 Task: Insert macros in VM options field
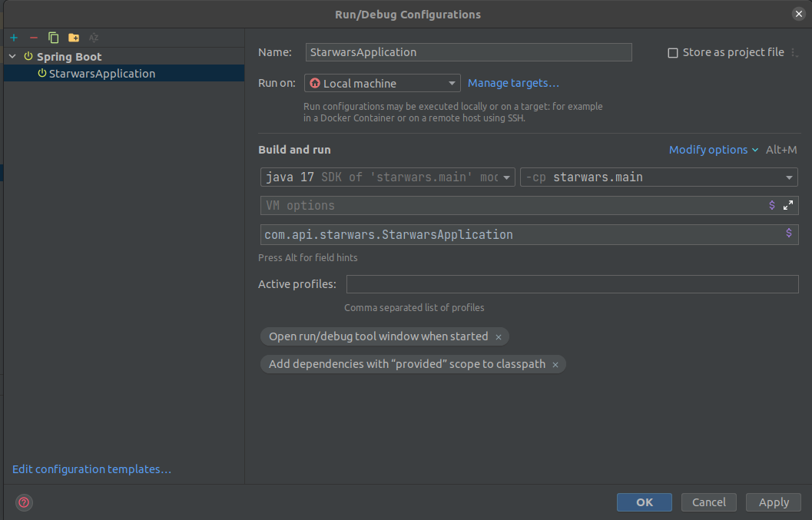(x=771, y=205)
